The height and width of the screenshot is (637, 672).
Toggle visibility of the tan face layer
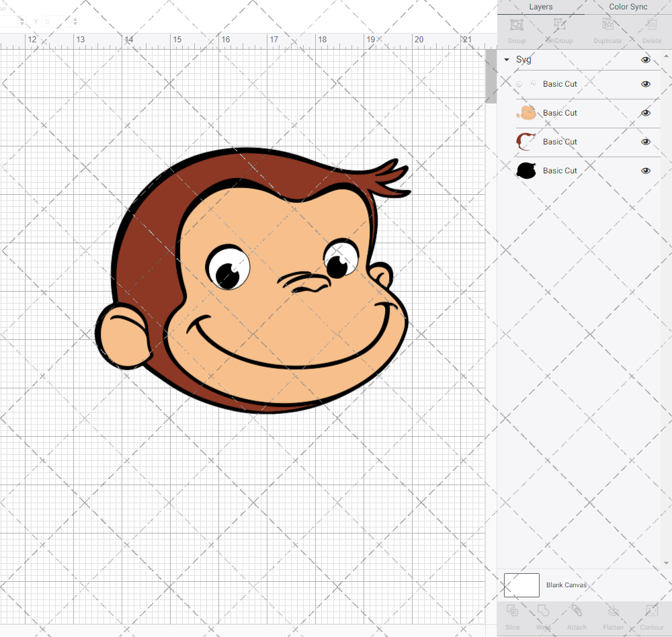tap(646, 113)
